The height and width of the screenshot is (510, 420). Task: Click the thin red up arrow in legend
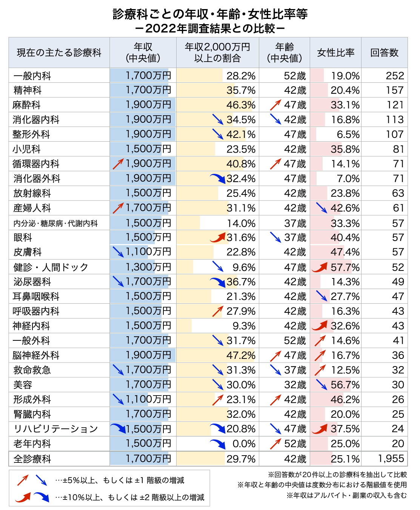23,481
